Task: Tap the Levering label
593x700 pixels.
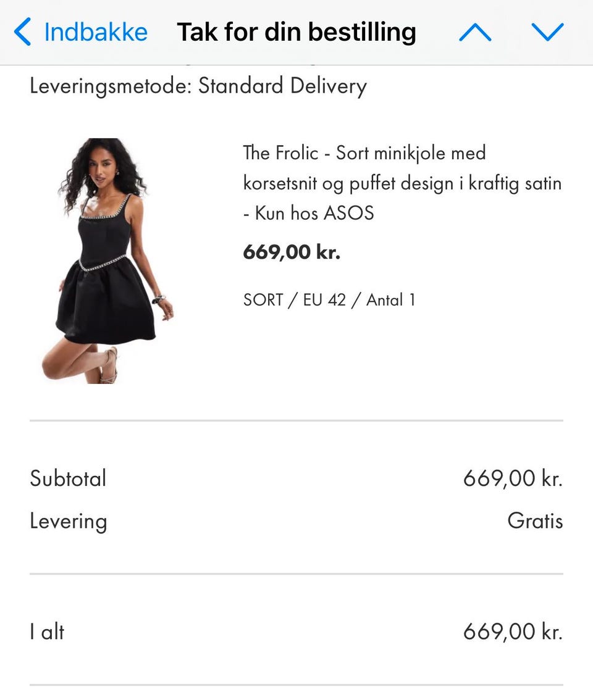Action: point(69,522)
